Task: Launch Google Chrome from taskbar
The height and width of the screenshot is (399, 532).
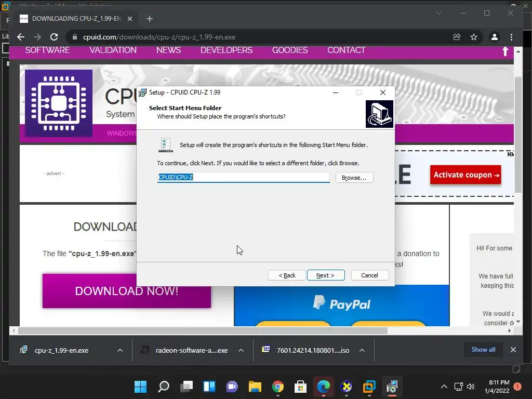Action: tap(277, 386)
